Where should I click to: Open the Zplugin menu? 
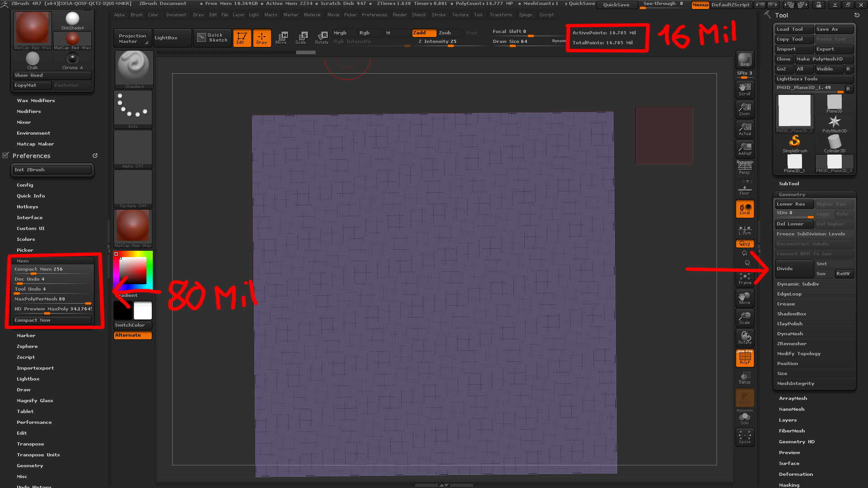tap(525, 15)
